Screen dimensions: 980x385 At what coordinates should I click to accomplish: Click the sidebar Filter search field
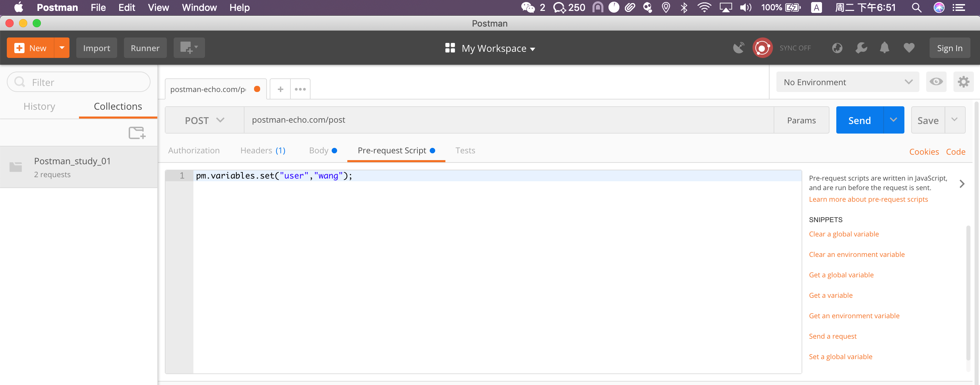point(79,82)
